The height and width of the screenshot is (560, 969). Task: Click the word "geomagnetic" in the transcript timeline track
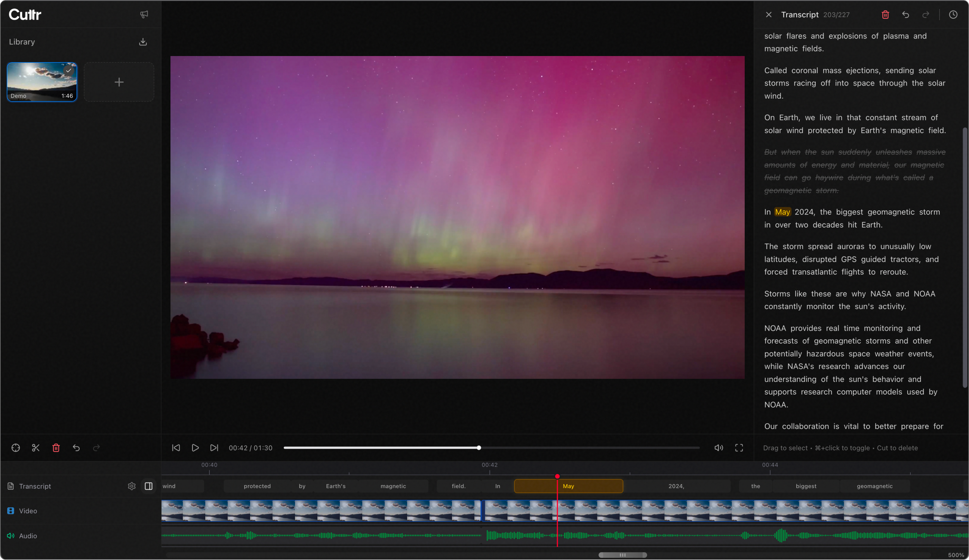pos(874,486)
